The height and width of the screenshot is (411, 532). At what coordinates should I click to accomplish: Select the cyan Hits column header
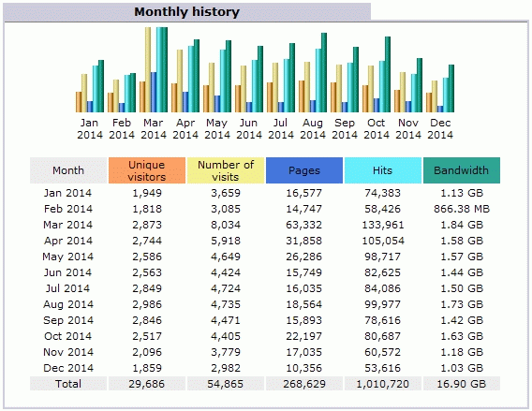[383, 170]
